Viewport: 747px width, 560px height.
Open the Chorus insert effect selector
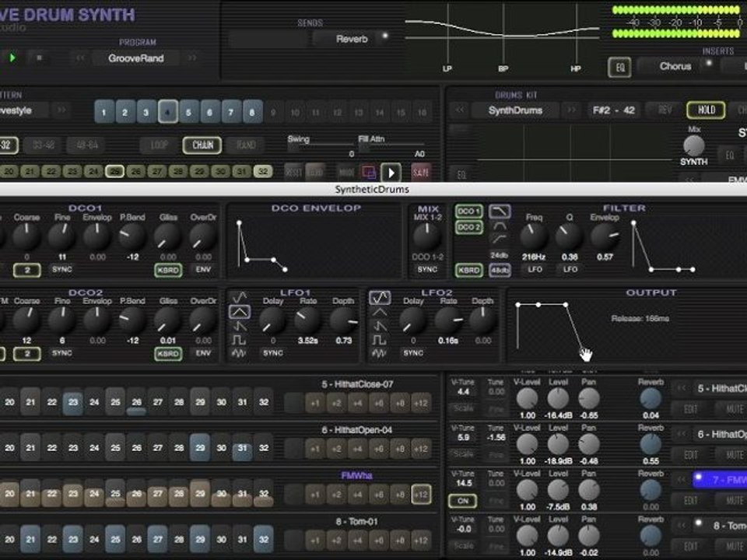click(x=675, y=67)
